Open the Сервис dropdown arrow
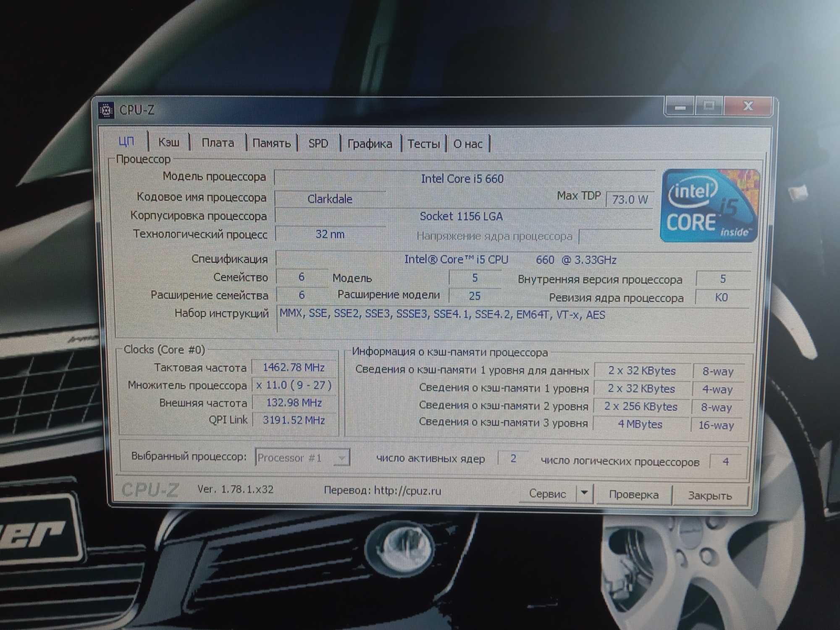 584,493
